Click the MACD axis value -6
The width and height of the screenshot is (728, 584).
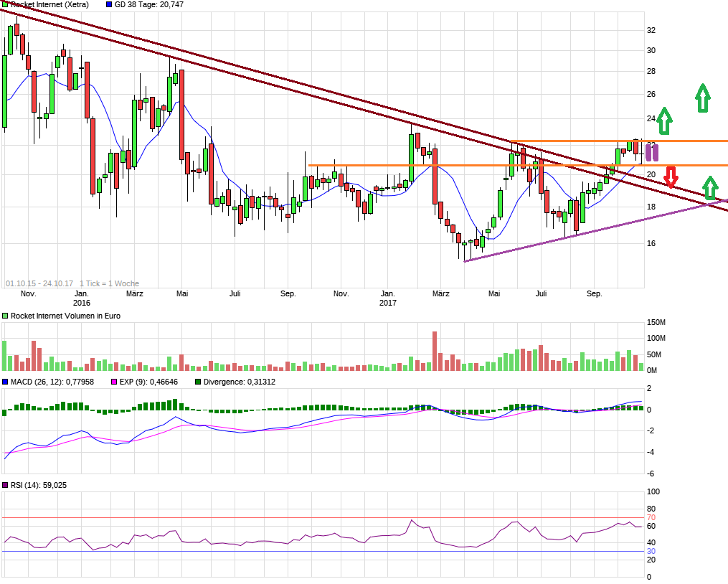click(651, 474)
